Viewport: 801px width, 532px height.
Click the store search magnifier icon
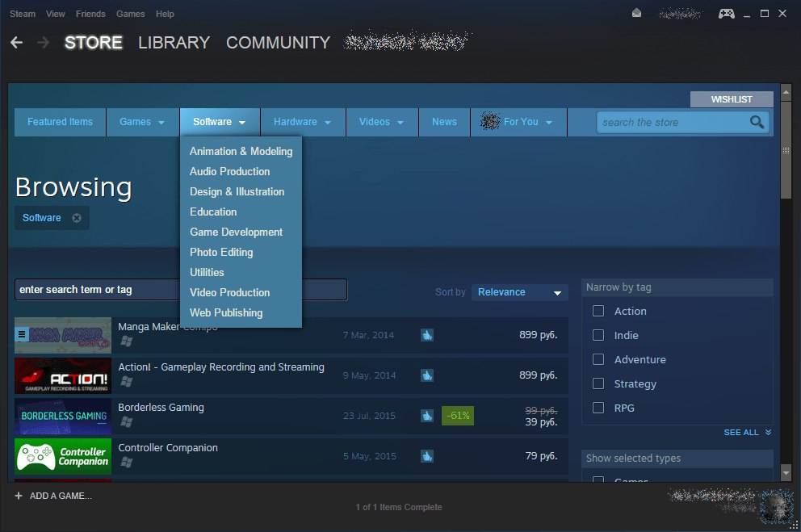757,122
